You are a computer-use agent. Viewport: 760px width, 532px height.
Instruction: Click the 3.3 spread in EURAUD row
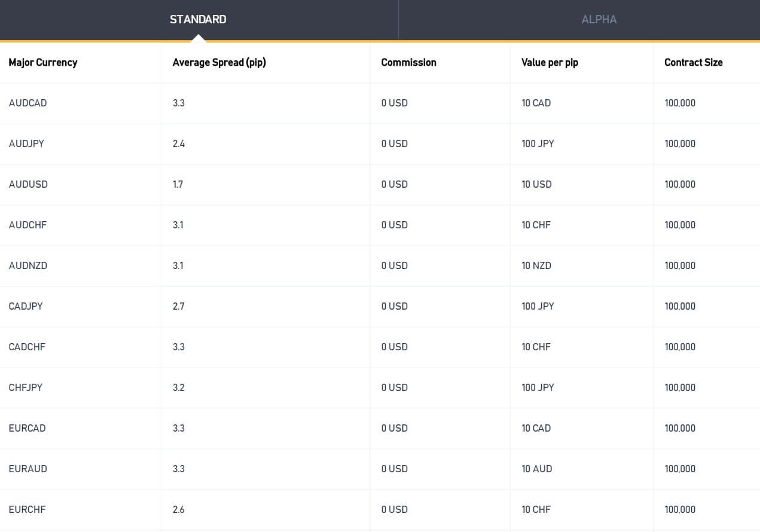tap(178, 469)
